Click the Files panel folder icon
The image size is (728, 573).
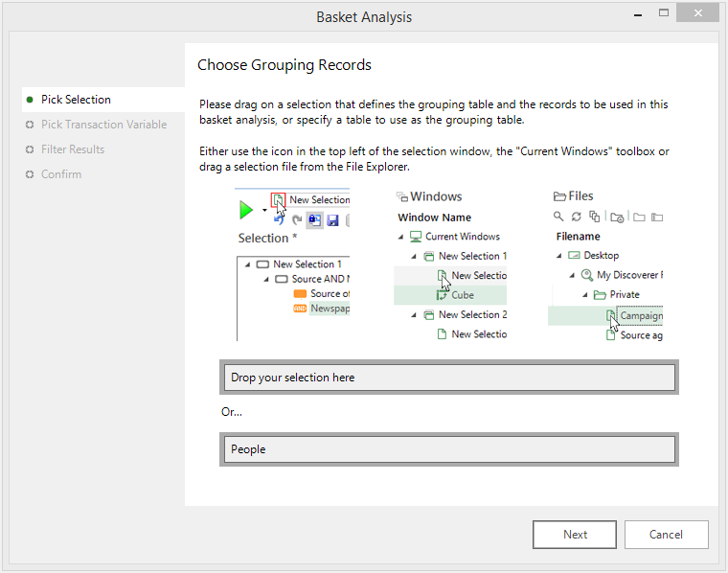coord(559,196)
